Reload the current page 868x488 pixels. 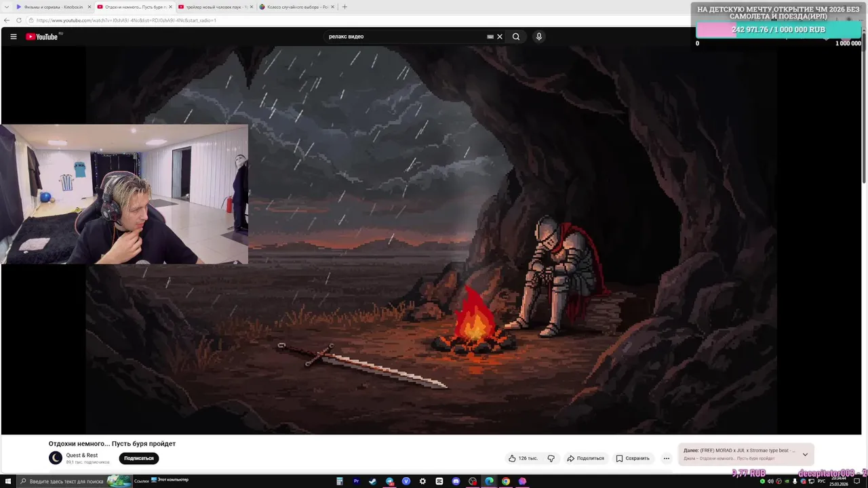[x=19, y=20]
